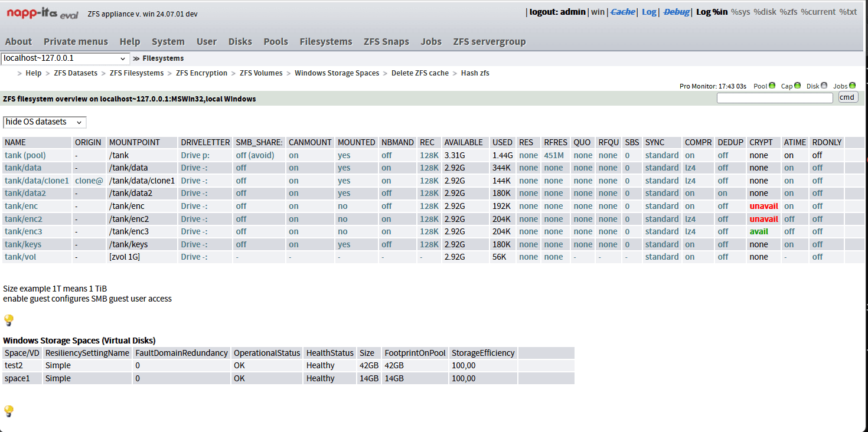Open the Private menus menu
Screen dimensions: 868x432
[76, 41]
